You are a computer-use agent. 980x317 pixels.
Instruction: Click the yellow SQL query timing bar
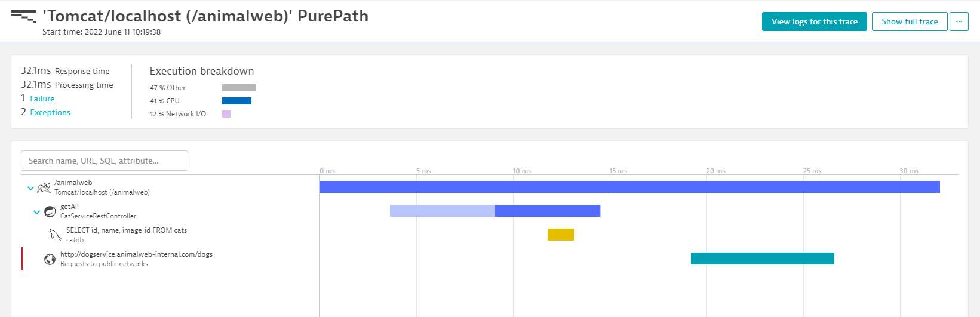coord(560,235)
